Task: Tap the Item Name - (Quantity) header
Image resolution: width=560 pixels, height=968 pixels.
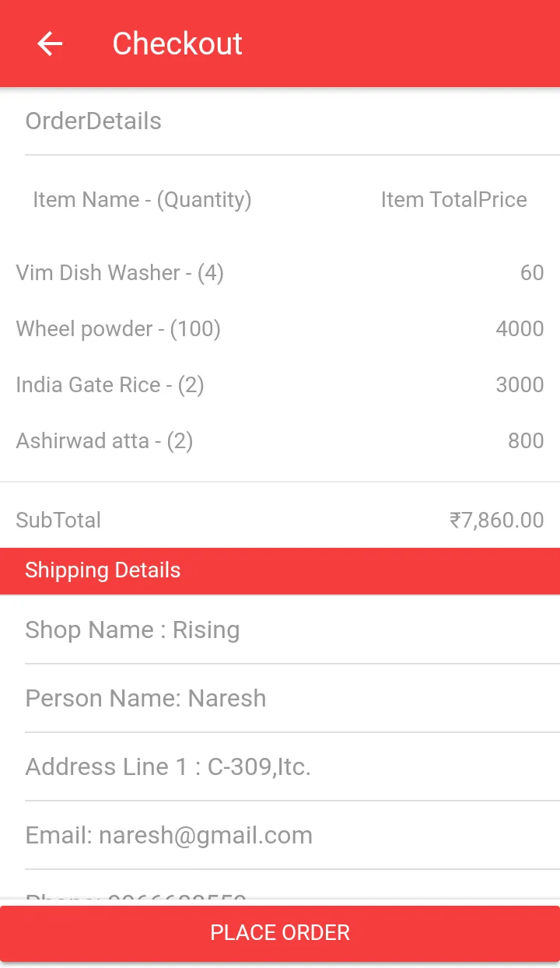Action: tap(142, 200)
